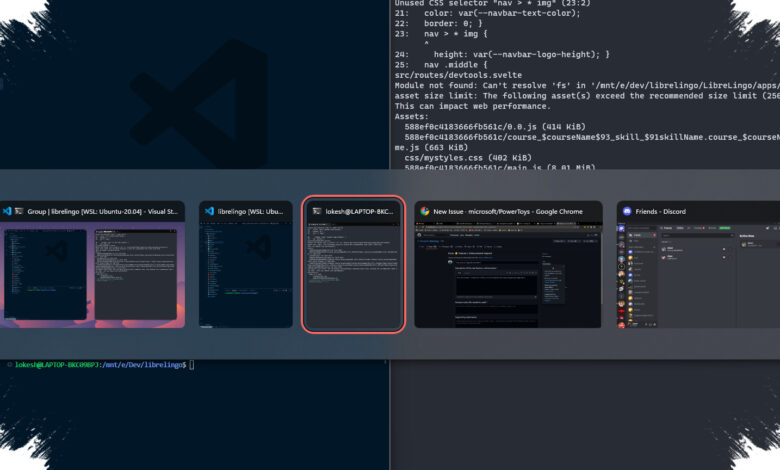Click the 'src/routes/devtools.svelte' line in terminal
The image size is (780, 470).
pyautogui.click(x=458, y=75)
